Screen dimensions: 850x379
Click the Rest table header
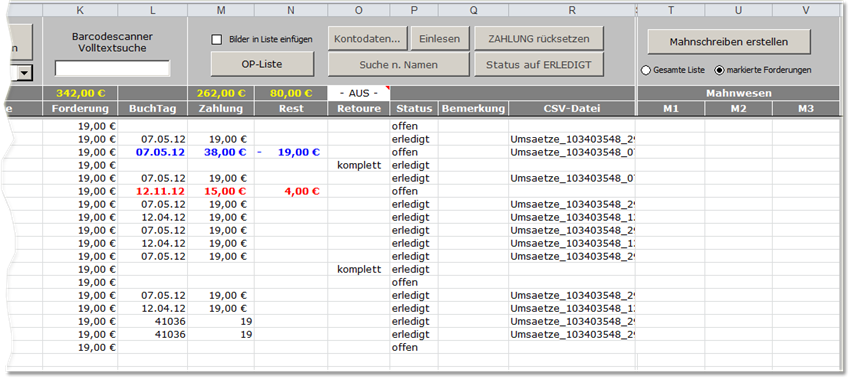291,108
